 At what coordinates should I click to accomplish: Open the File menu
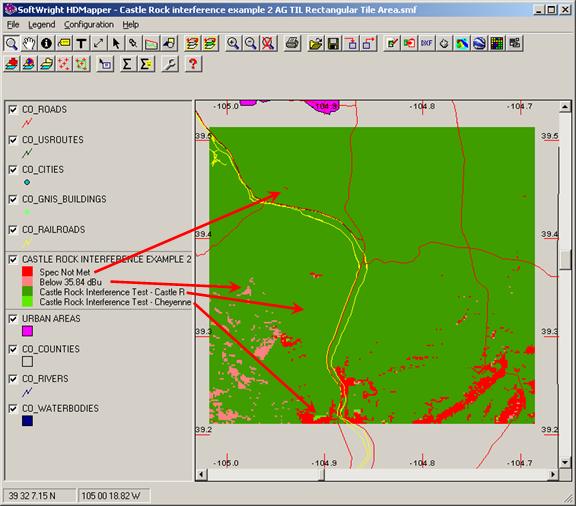tap(13, 25)
